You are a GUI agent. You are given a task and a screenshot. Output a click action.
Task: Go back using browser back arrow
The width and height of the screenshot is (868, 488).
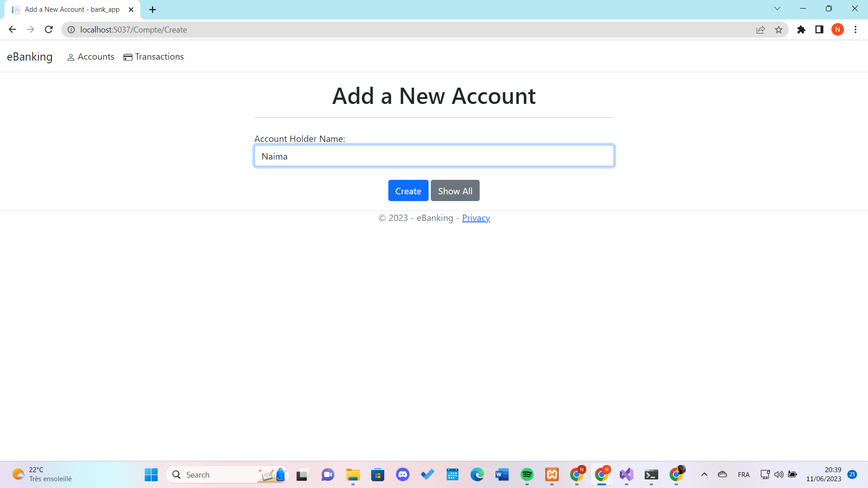[12, 30]
